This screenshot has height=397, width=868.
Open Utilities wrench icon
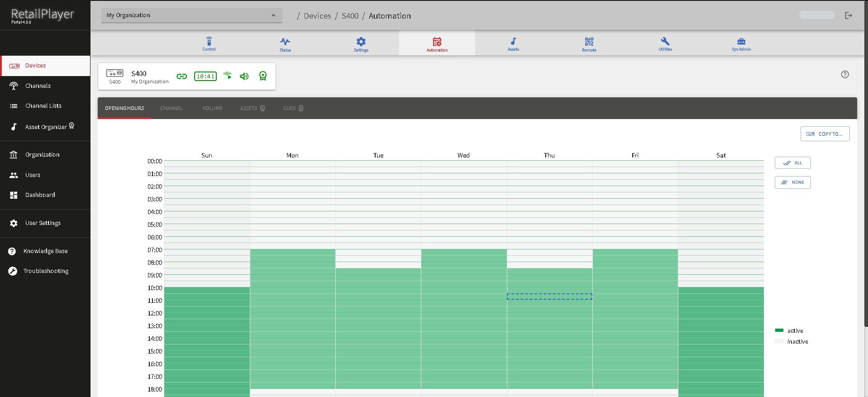pos(665,43)
